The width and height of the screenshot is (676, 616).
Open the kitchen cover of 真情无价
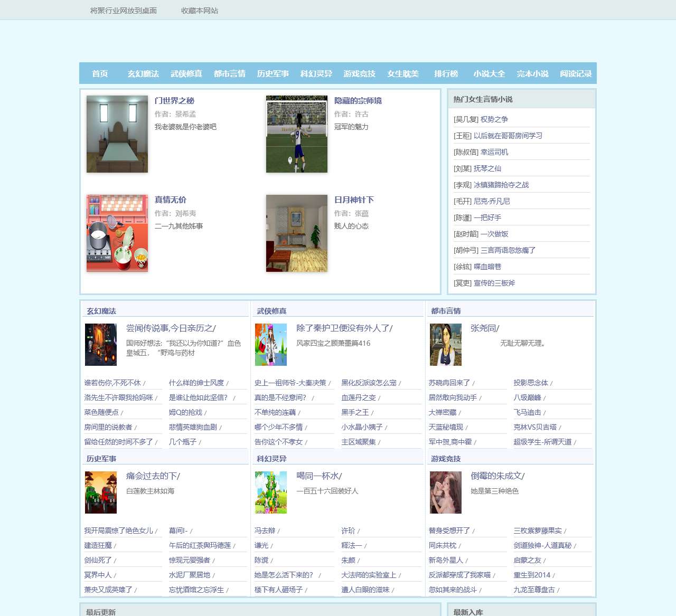pos(117,233)
